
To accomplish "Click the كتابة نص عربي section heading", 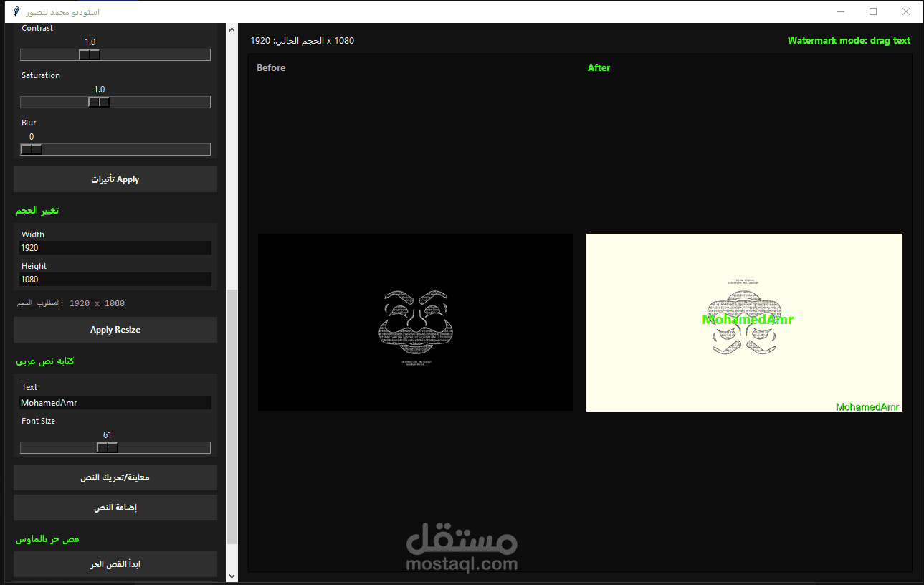I will (45, 361).
